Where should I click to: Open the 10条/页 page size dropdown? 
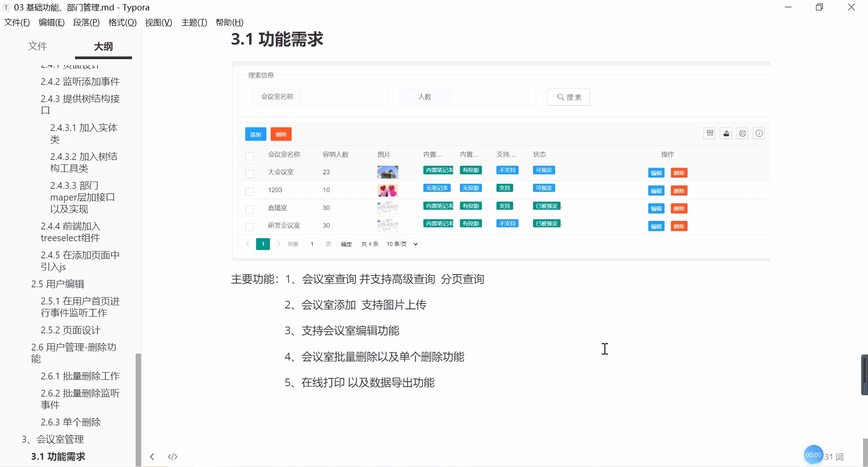401,243
